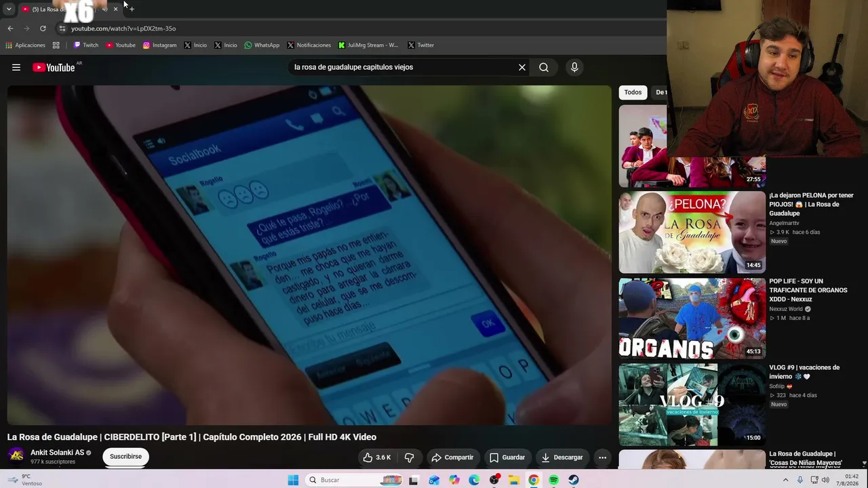Screen dimensions: 868x488
Task: View site information beside the URL
Action: 62,28
